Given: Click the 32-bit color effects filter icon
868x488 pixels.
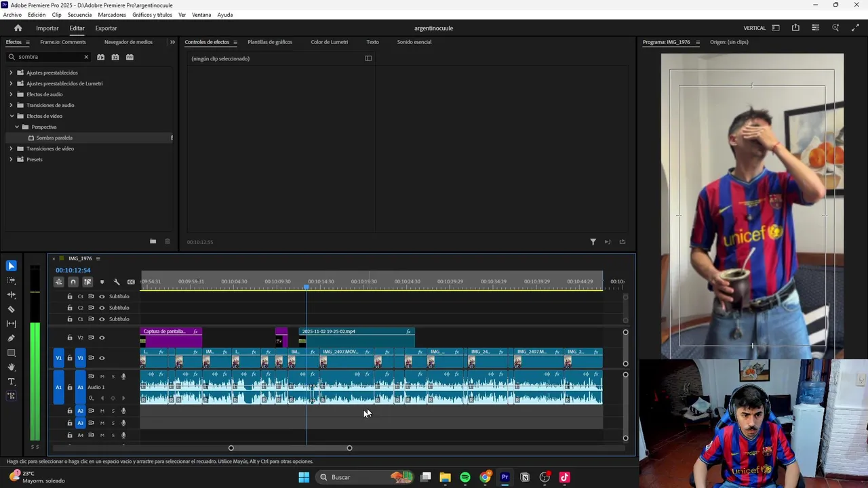Looking at the screenshot, I should pos(115,57).
